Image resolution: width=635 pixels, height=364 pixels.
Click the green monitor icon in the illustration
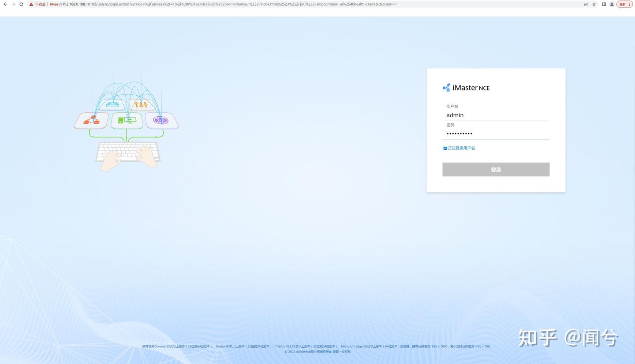coord(127,119)
